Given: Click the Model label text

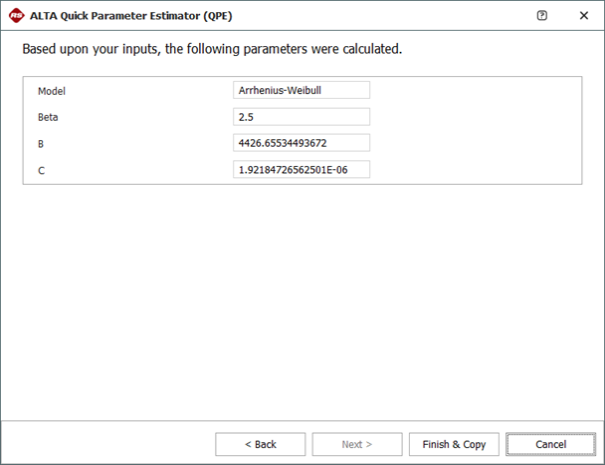Looking at the screenshot, I should (51, 91).
